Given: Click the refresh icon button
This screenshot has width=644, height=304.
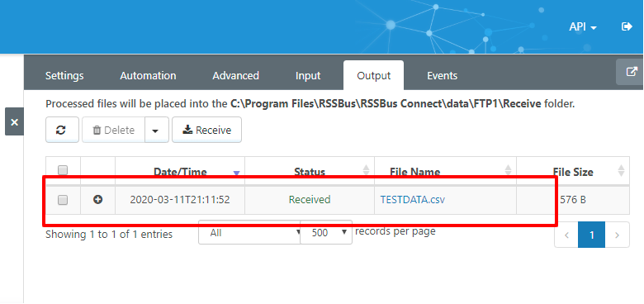Looking at the screenshot, I should [62, 130].
